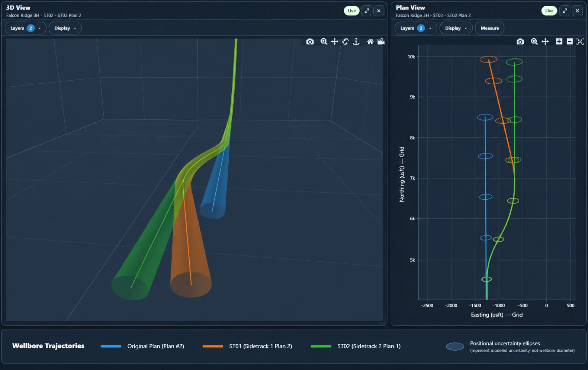Image resolution: width=588 pixels, height=370 pixels.
Task: Click the 'Northing (usft) — Grid' axis title
Action: click(x=402, y=174)
